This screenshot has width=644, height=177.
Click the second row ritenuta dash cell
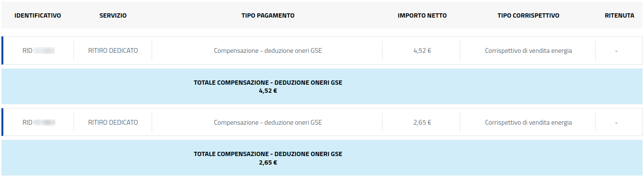pyautogui.click(x=616, y=122)
